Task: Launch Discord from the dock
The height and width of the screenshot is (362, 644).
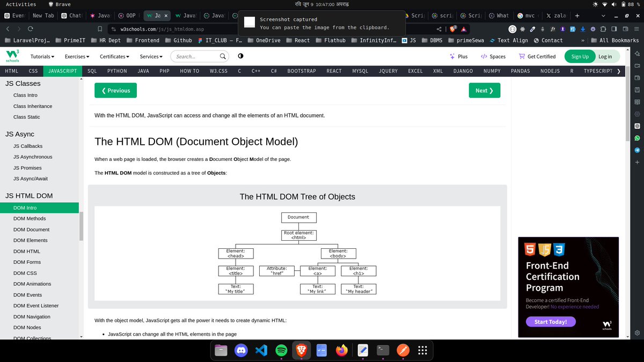Action: click(240, 350)
